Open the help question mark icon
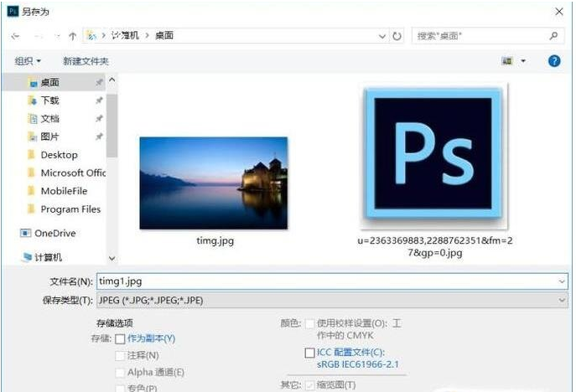The image size is (576, 392). [x=554, y=60]
